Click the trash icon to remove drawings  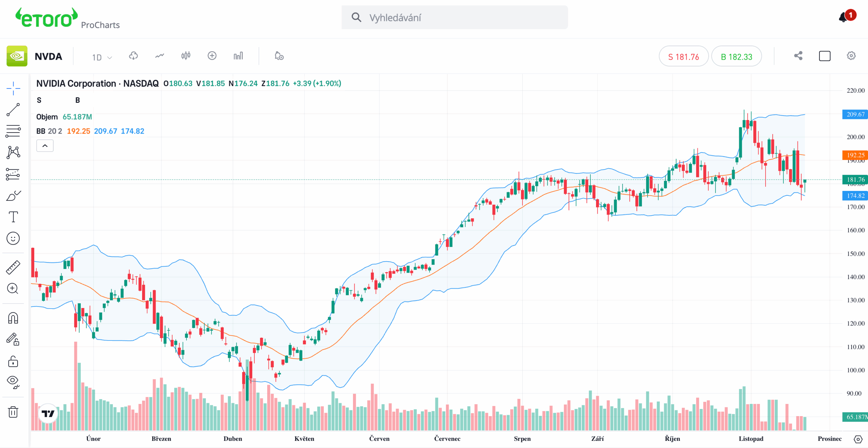(x=13, y=412)
